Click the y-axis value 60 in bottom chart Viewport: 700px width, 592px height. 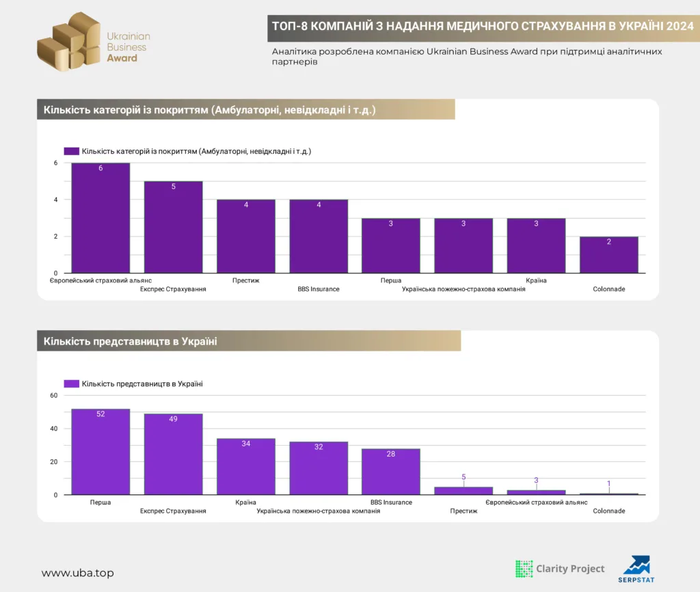tap(54, 395)
